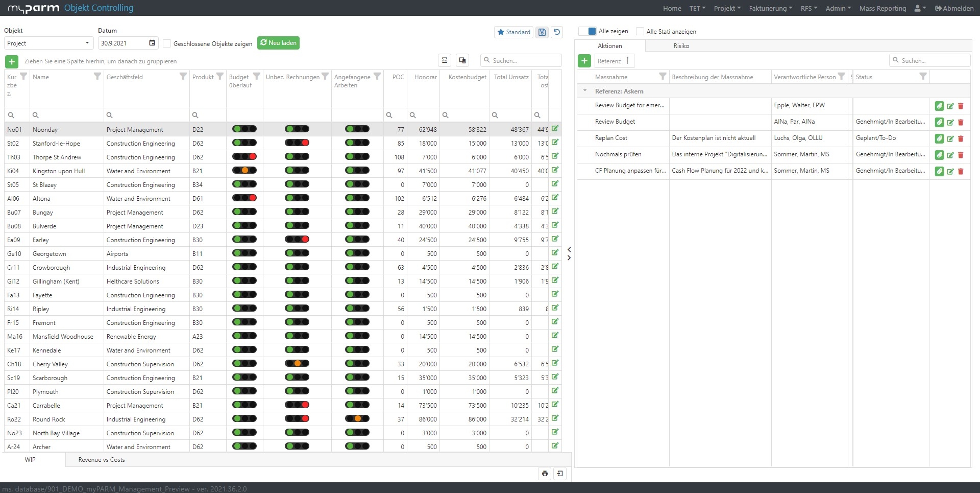Click the printer icon below the project grid

(x=545, y=474)
